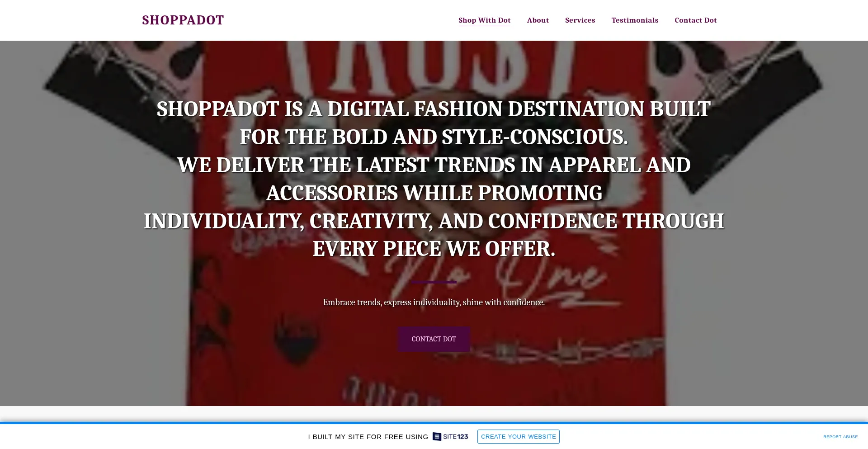The image size is (868, 449).
Task: Click the SITE123 brand name text
Action: point(455,436)
